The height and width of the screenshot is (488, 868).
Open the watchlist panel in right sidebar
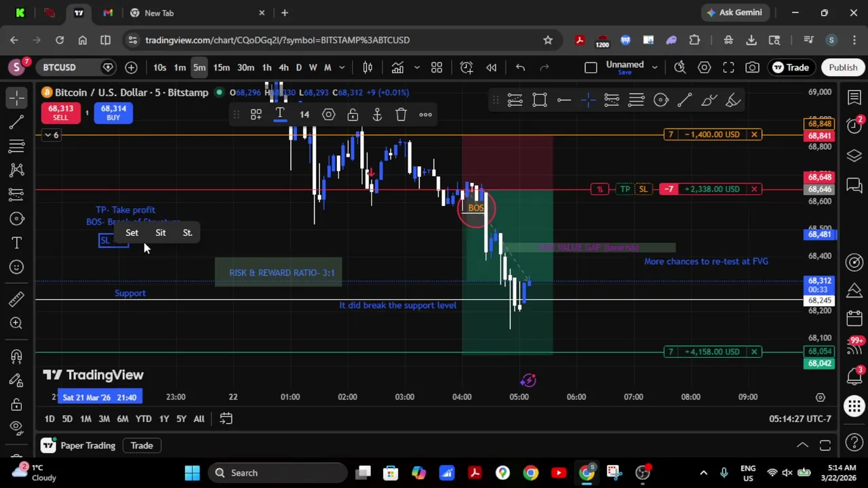[x=854, y=98]
